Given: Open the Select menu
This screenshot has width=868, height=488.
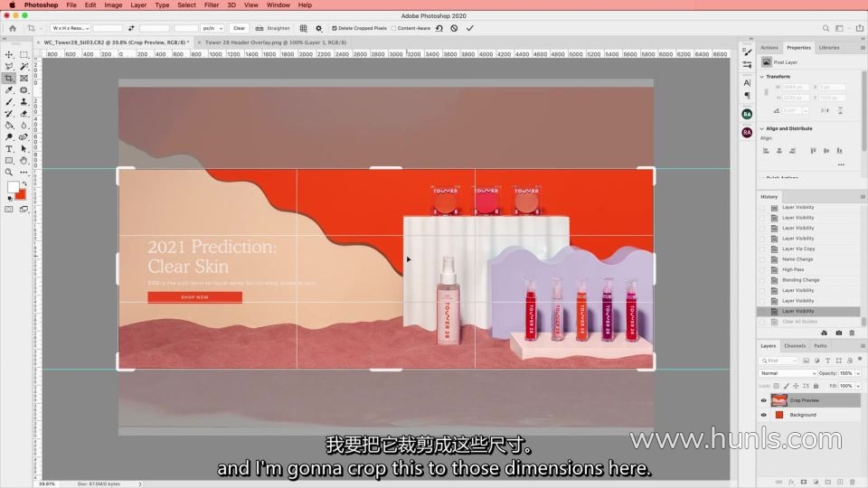Looking at the screenshot, I should (x=186, y=5).
